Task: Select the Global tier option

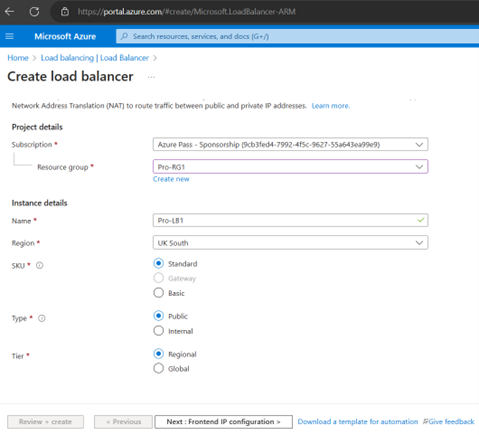Action: click(159, 368)
